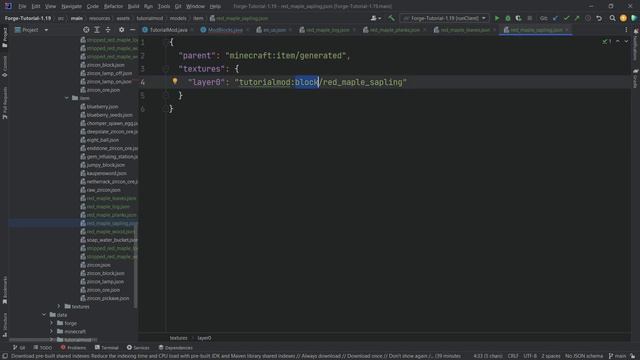Image resolution: width=640 pixels, height=360 pixels.
Task: Open the inspections checkmark widget in the editor
Action: [607, 42]
